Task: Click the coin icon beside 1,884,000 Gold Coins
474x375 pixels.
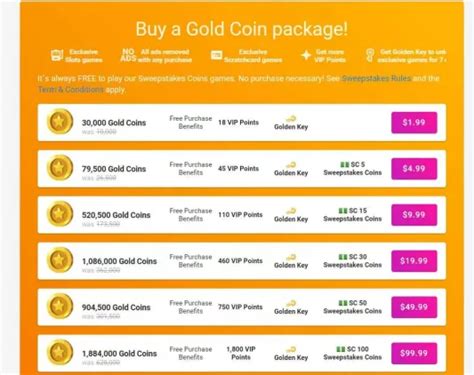Action: pos(60,352)
